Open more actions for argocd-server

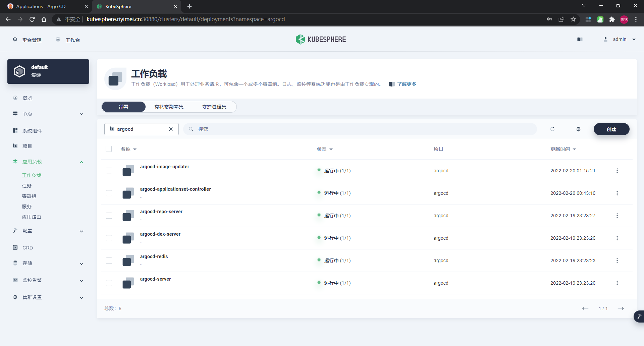coord(617,283)
